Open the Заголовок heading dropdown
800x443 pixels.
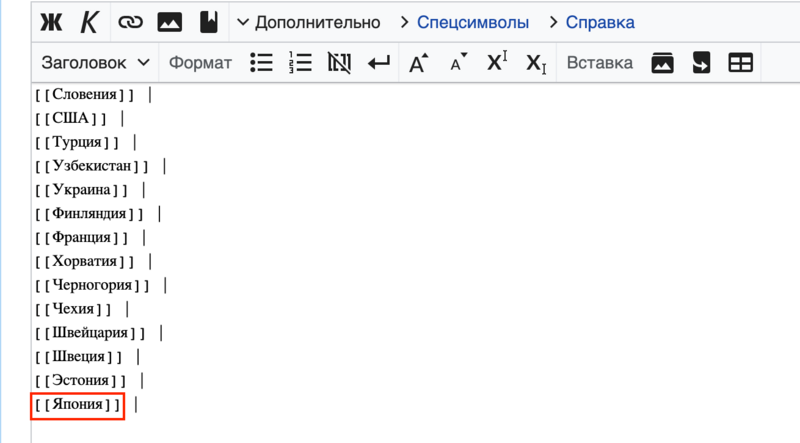pos(95,63)
